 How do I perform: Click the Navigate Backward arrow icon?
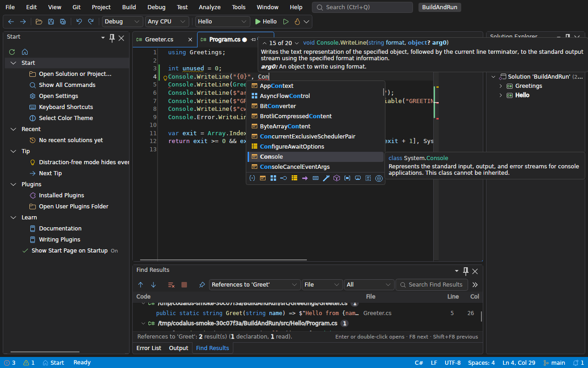tap(11, 22)
